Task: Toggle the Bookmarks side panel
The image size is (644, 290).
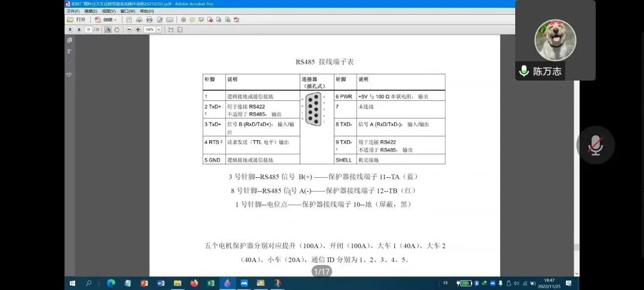Action: pos(70,52)
